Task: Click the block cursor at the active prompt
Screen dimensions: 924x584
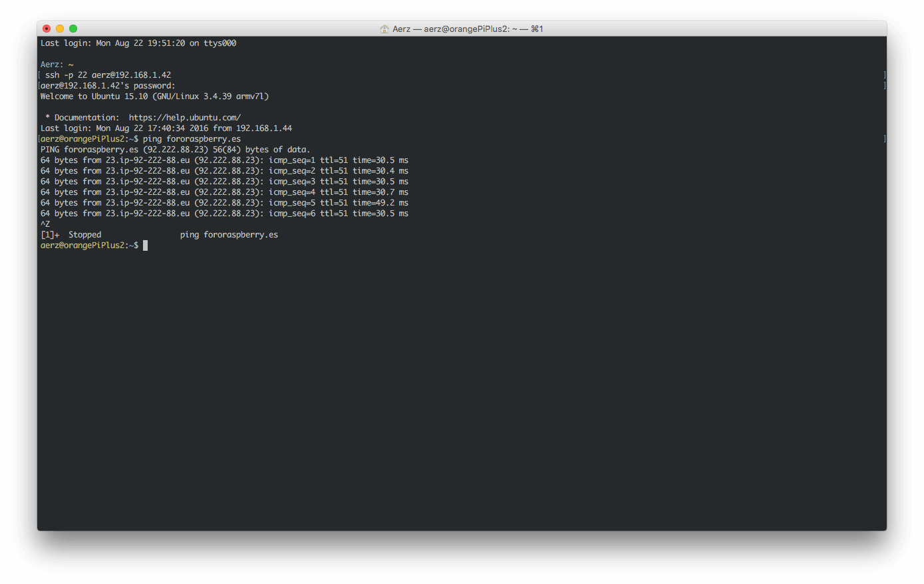Action: tap(145, 245)
